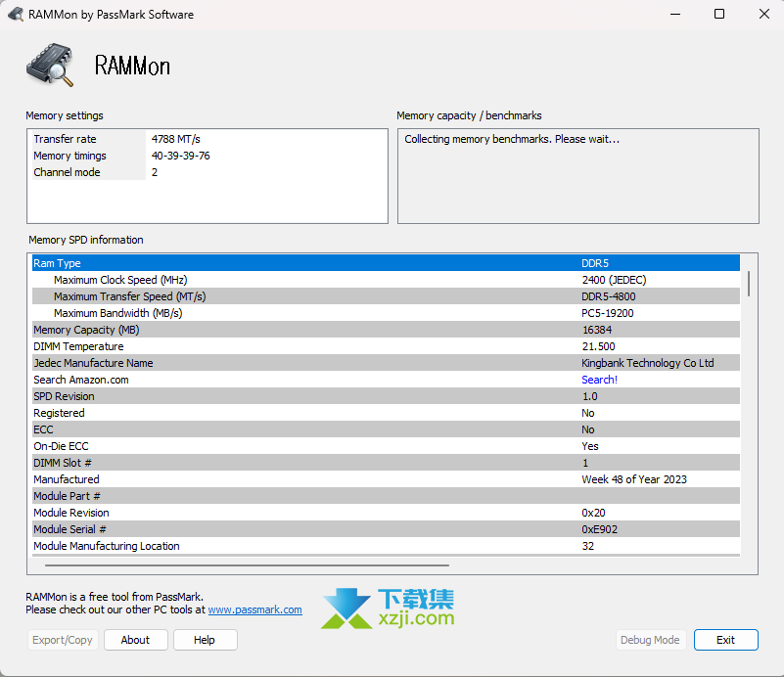The width and height of the screenshot is (784, 677).
Task: Click the serial value 0xE902
Action: click(x=599, y=529)
